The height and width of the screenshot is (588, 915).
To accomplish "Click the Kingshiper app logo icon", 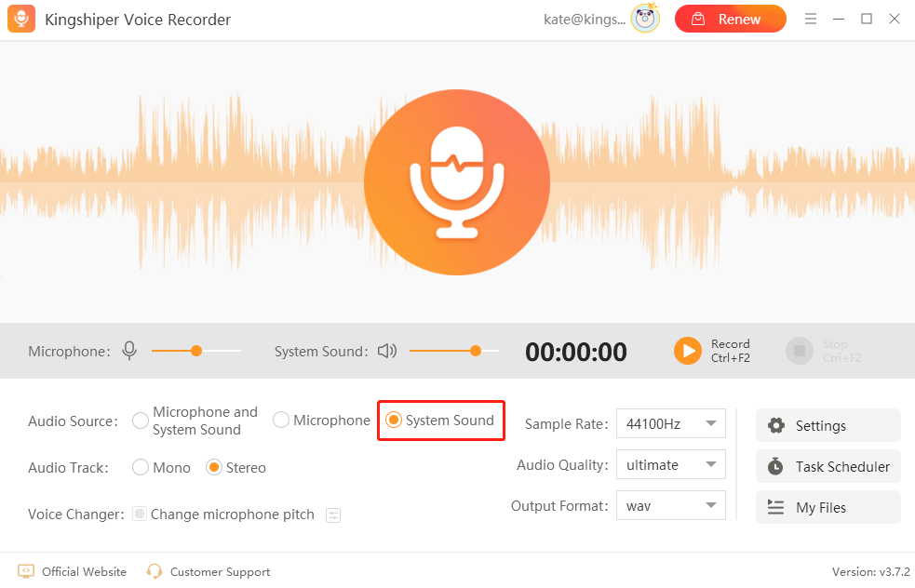I will click(x=21, y=19).
